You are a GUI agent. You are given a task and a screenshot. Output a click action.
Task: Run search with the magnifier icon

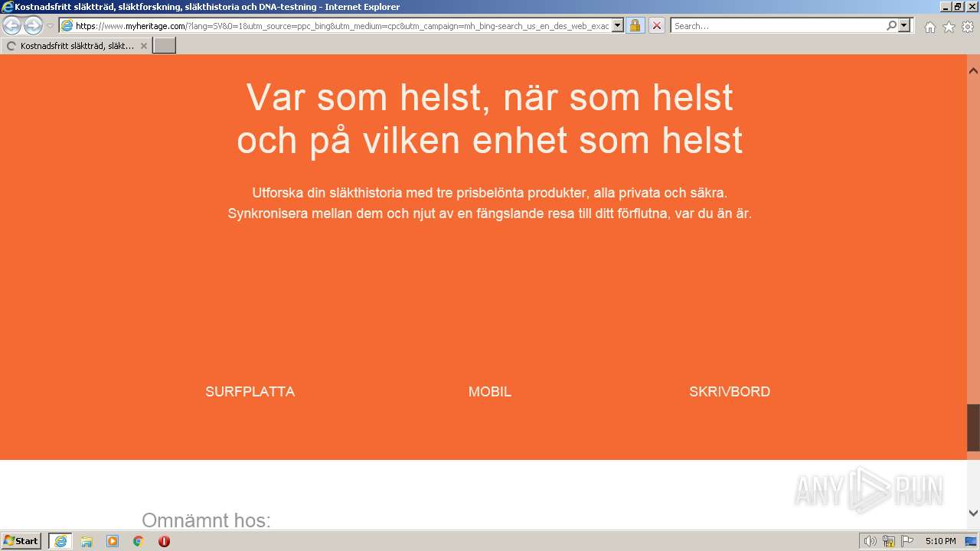(891, 25)
